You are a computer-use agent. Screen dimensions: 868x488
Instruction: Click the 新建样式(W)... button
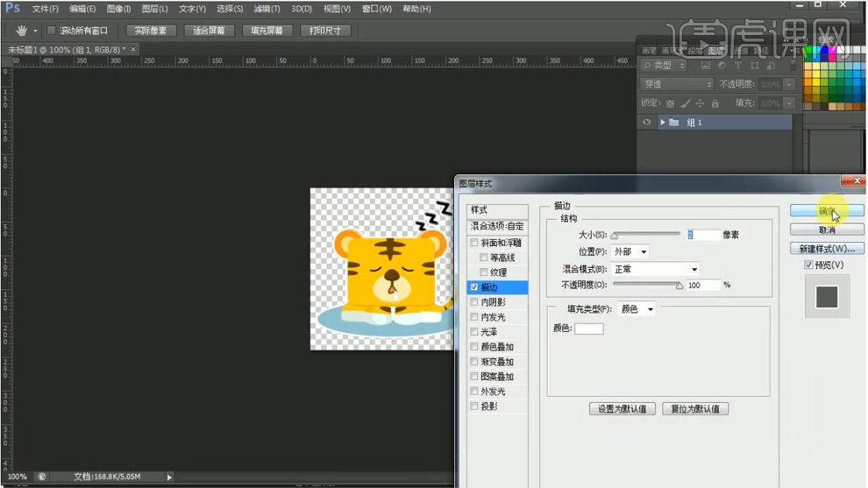pyautogui.click(x=827, y=249)
